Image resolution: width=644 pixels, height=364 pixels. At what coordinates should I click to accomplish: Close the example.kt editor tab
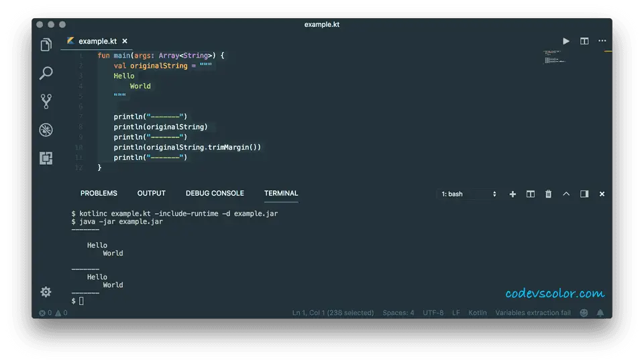coord(125,41)
